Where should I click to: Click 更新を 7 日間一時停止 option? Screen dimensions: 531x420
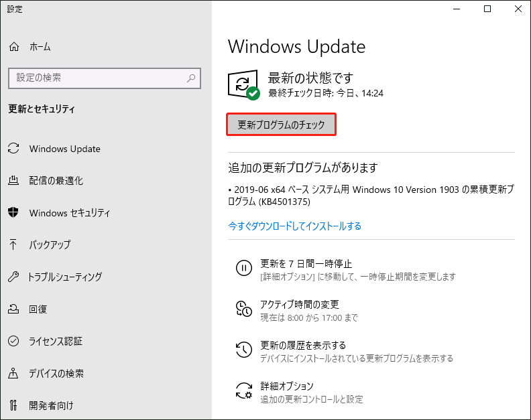point(306,264)
